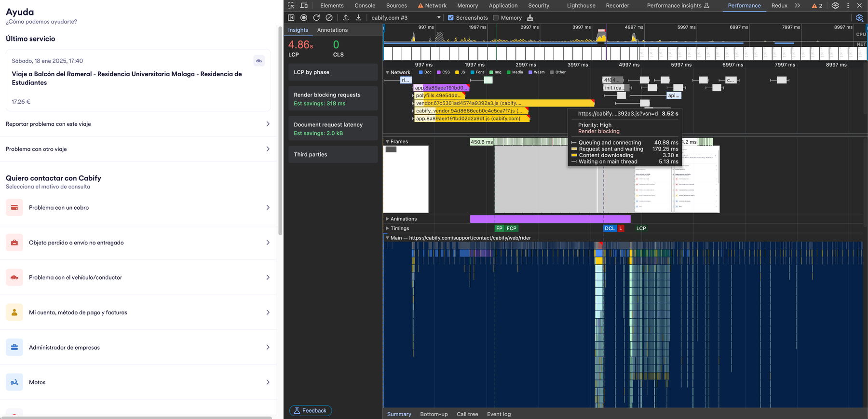Open the Problema con un cobro option

click(138, 207)
